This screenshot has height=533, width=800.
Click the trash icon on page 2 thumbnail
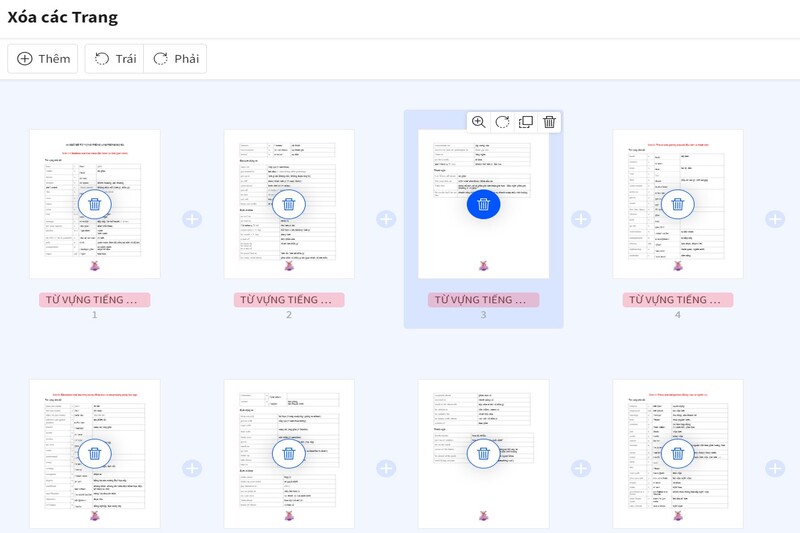(289, 204)
